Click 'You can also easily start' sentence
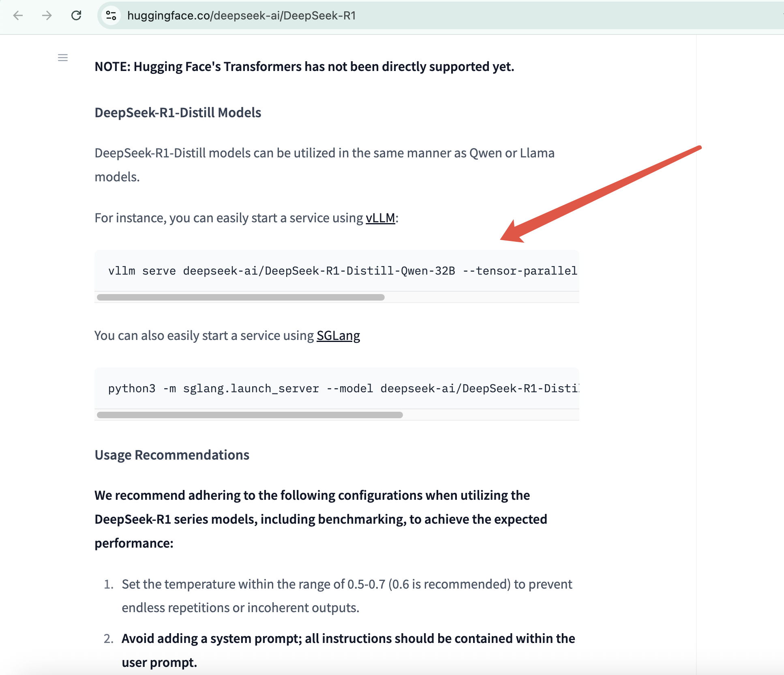The width and height of the screenshot is (784, 675). (227, 335)
